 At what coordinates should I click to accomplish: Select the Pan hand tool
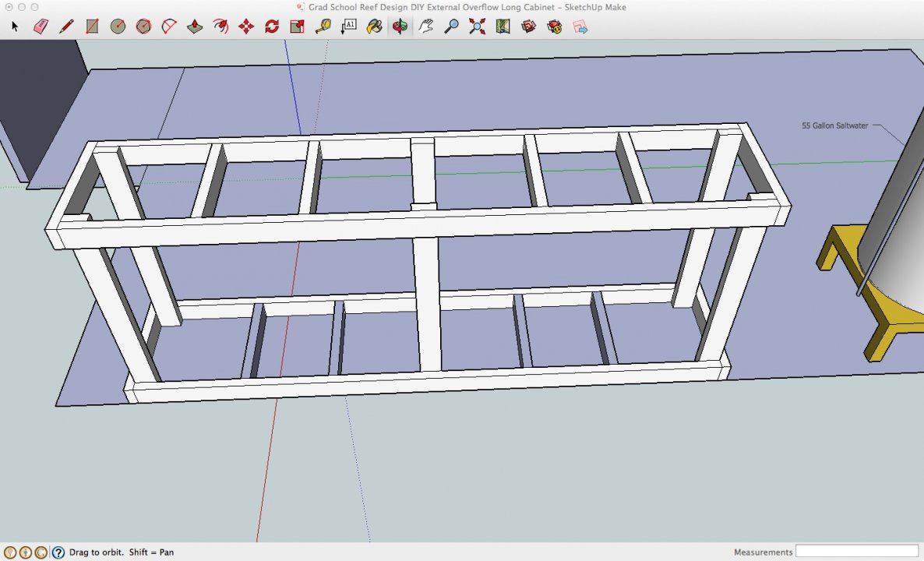pyautogui.click(x=425, y=26)
